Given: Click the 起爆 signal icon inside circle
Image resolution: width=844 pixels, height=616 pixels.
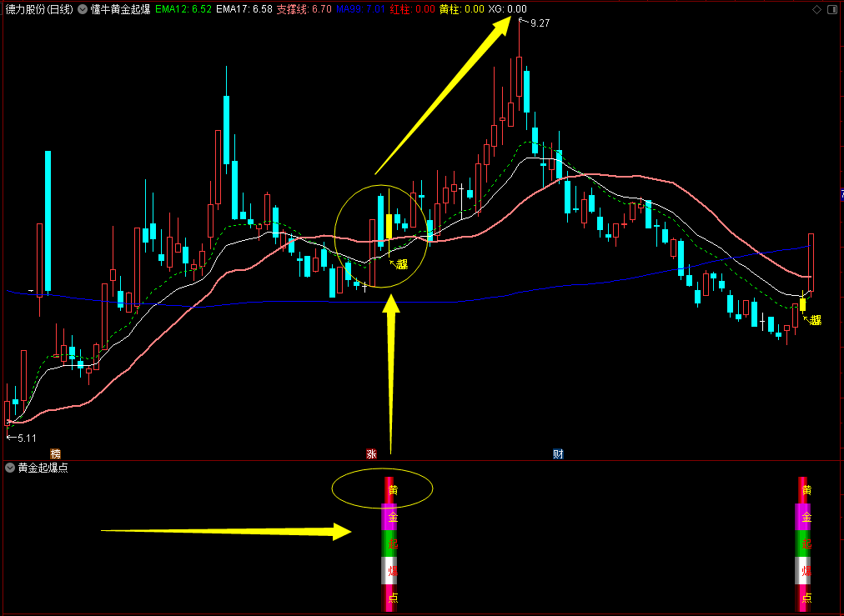Looking at the screenshot, I should 401,265.
